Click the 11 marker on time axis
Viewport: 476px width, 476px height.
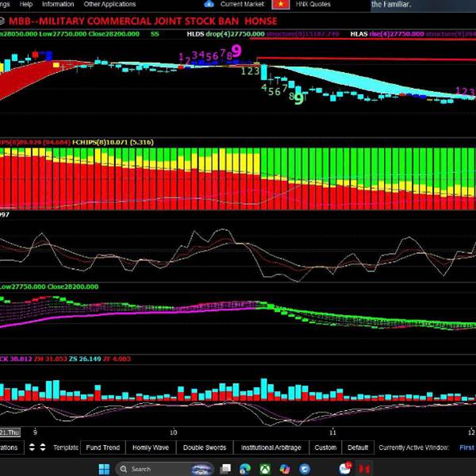[x=332, y=432]
